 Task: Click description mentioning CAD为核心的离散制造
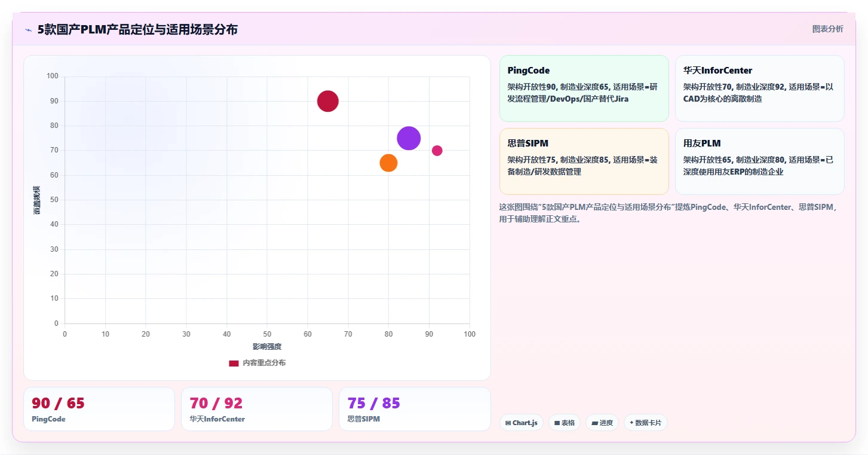pyautogui.click(x=758, y=93)
